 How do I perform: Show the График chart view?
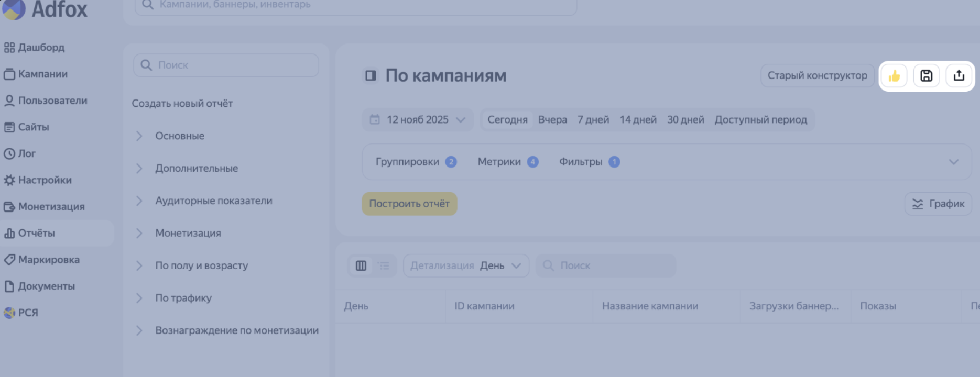[x=938, y=204]
